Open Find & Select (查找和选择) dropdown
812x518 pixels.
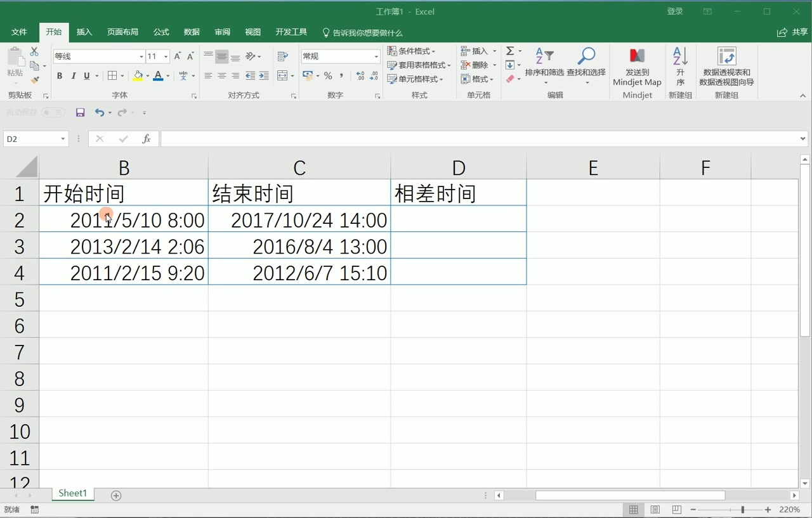click(586, 67)
